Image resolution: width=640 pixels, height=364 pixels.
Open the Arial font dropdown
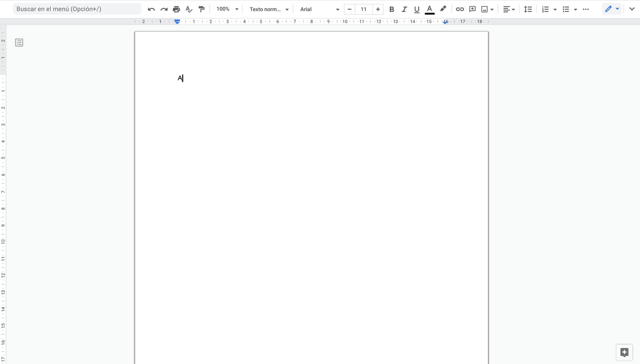click(319, 9)
